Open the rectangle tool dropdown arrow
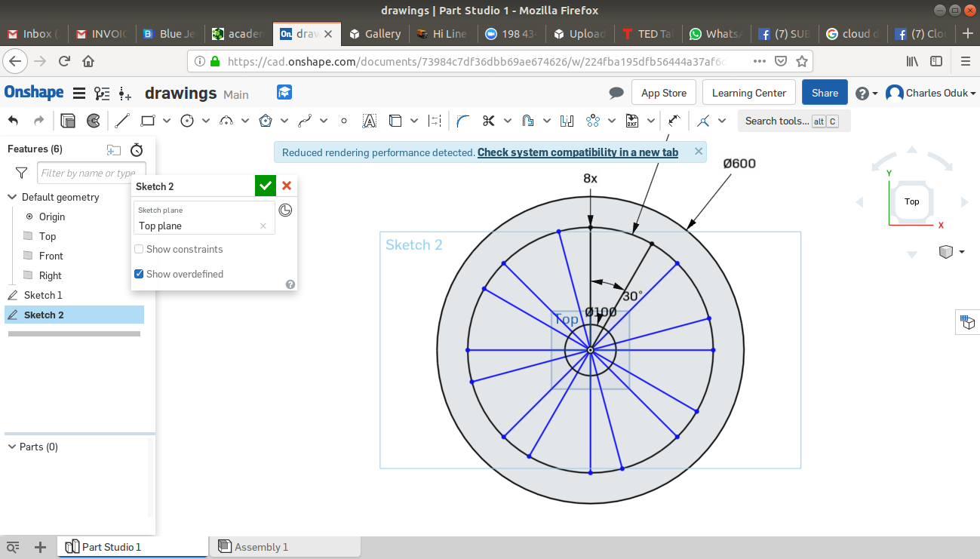The width and height of the screenshot is (980, 559). [x=167, y=121]
